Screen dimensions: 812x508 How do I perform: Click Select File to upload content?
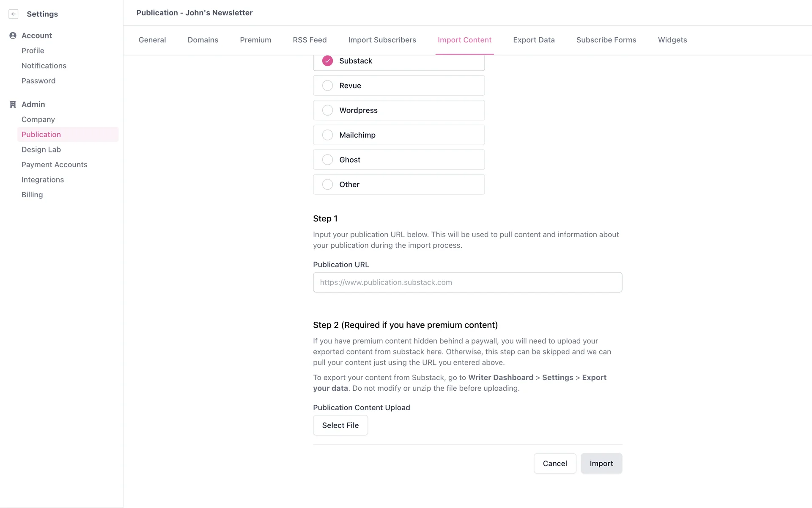pyautogui.click(x=340, y=425)
